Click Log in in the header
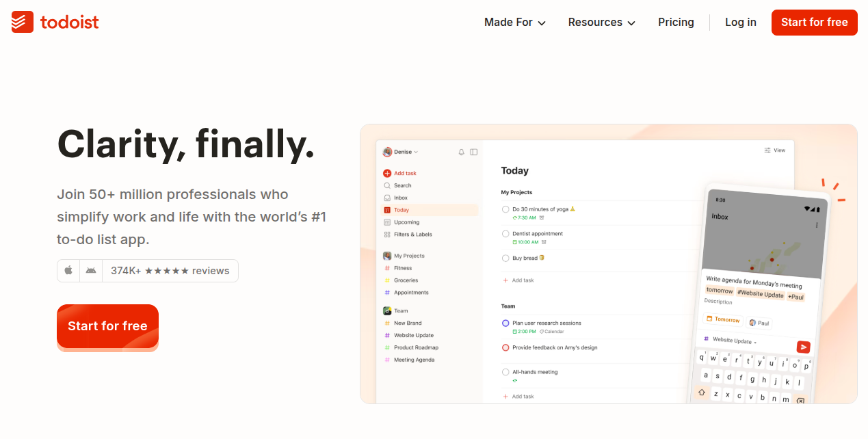The height and width of the screenshot is (439, 868). 741,23
